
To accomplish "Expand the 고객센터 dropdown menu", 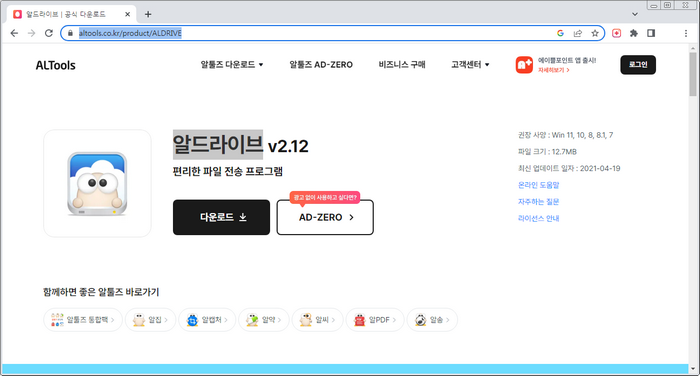I will 470,65.
